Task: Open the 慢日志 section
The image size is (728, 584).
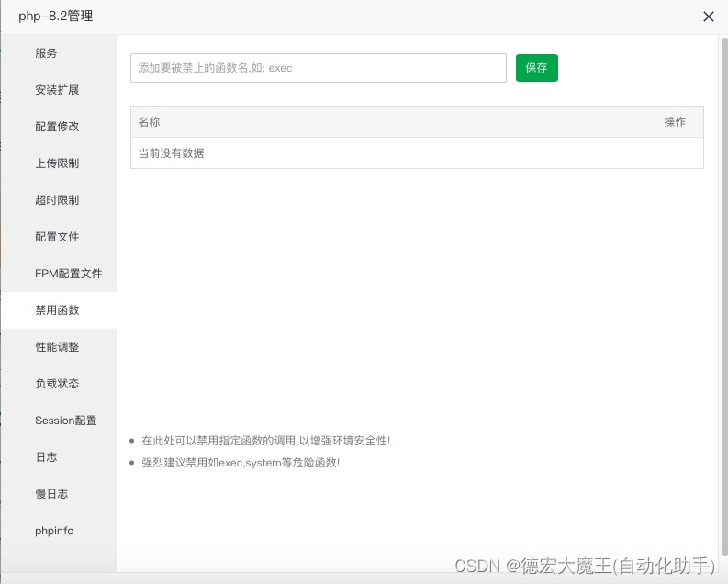Action: (51, 494)
